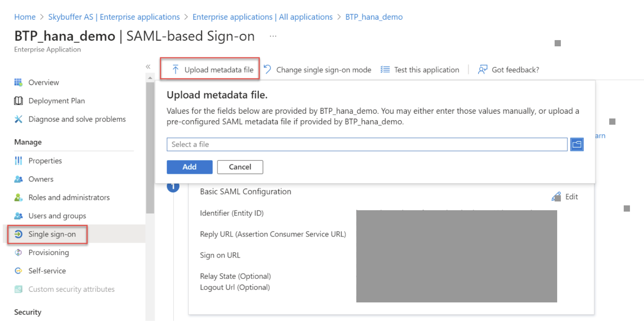Collapse the sidebar with double chevron
This screenshot has height=331, width=644.
click(x=148, y=67)
